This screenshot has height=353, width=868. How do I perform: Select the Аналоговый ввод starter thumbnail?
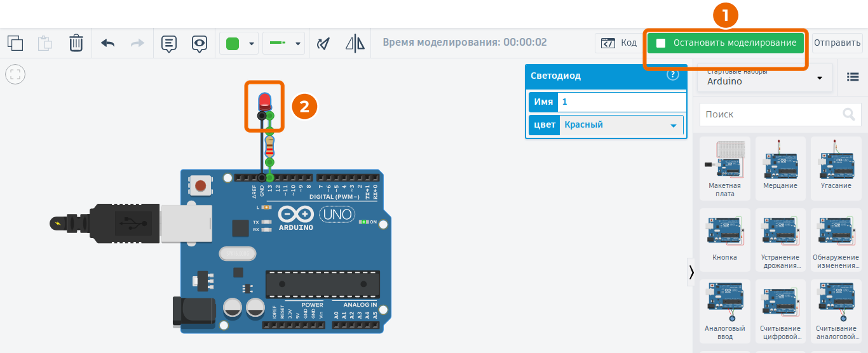point(725,311)
